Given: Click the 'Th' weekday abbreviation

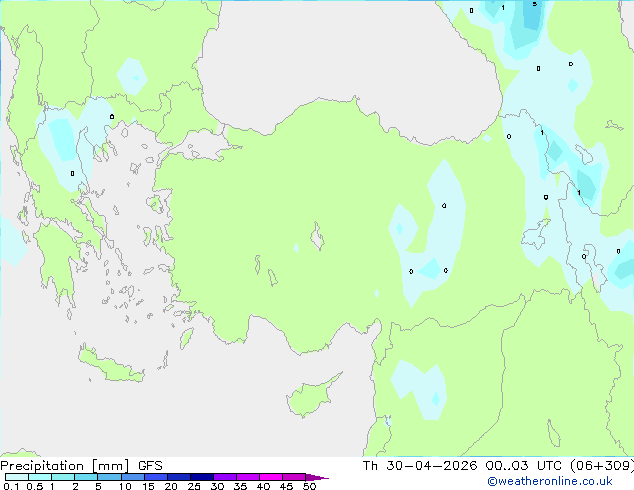Looking at the screenshot, I should (x=370, y=466).
